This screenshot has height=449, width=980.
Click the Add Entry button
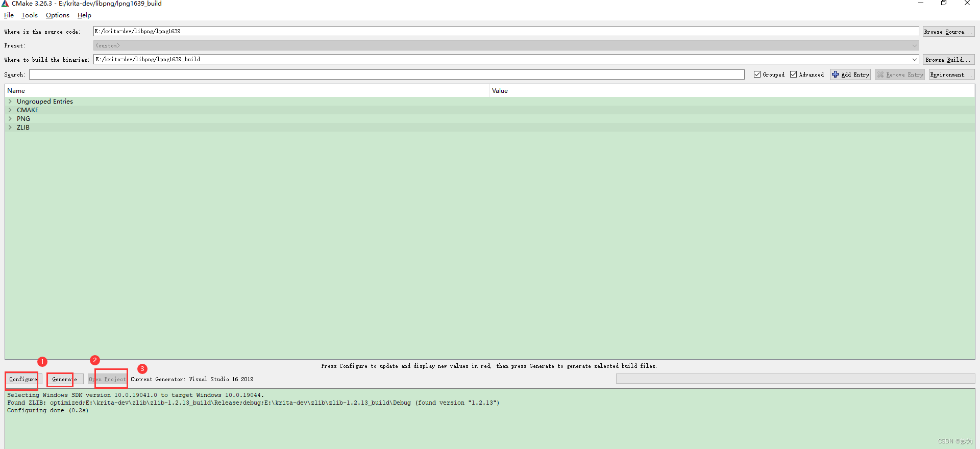pyautogui.click(x=850, y=74)
